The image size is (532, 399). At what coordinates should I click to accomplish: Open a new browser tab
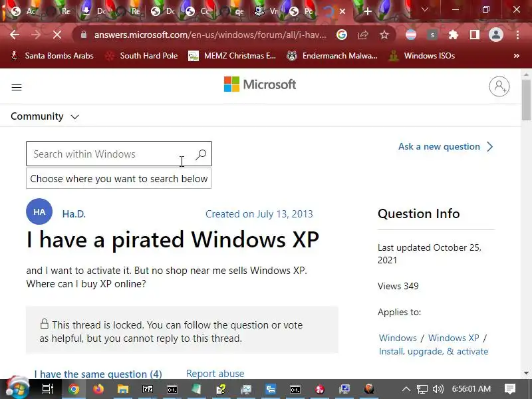(368, 11)
